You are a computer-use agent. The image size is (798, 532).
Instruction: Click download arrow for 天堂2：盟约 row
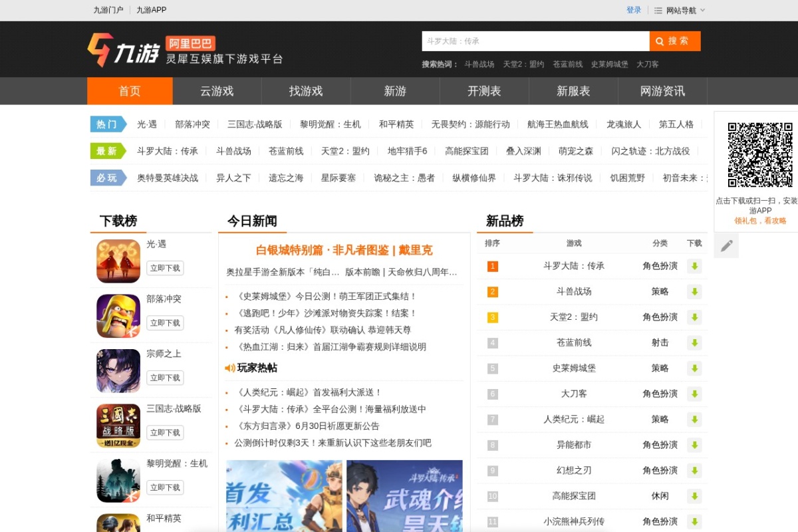(695, 317)
